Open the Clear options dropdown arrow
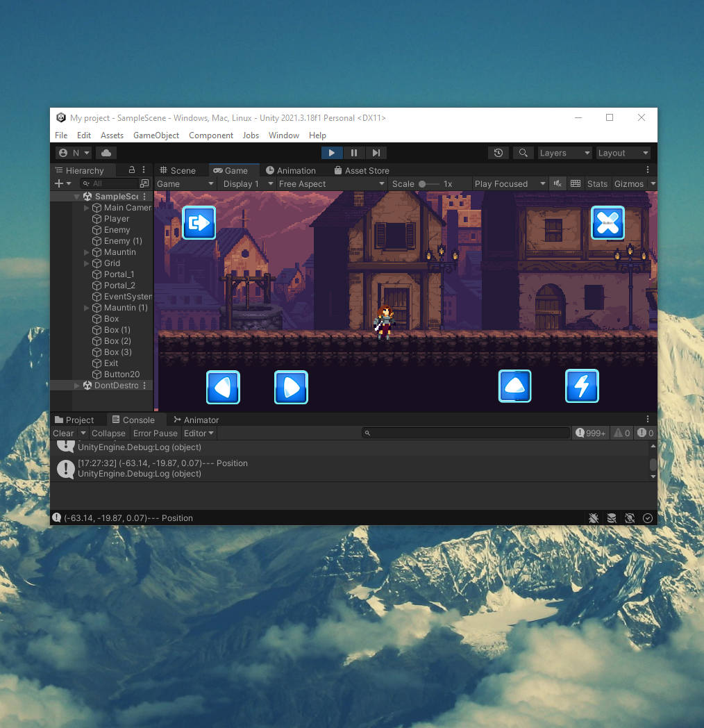This screenshot has width=704, height=728. click(x=83, y=433)
